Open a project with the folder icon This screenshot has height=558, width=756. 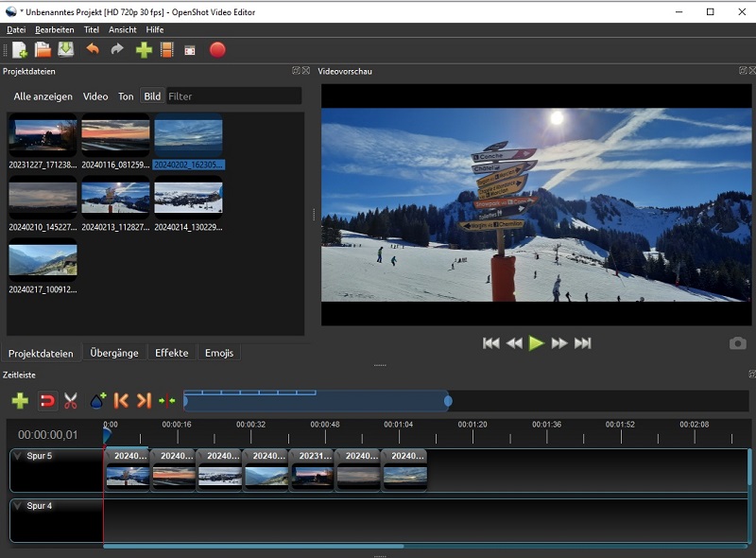tap(43, 50)
